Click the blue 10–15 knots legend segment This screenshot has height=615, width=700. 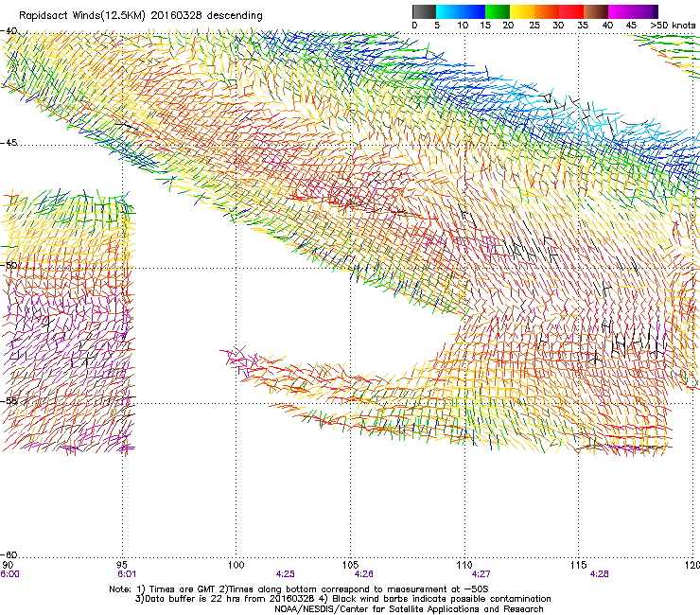pos(473,11)
